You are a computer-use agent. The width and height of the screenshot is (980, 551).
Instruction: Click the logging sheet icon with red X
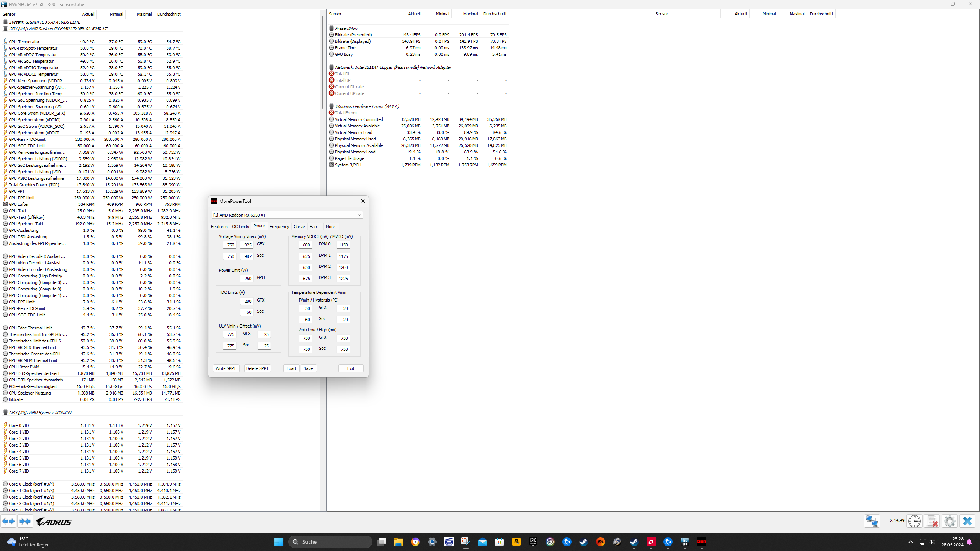[932, 521]
